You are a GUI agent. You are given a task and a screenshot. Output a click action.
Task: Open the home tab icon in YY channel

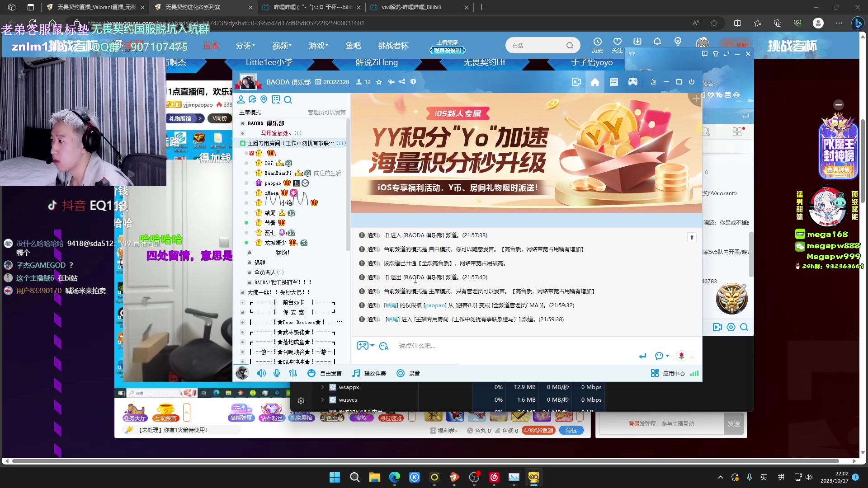pyautogui.click(x=595, y=82)
